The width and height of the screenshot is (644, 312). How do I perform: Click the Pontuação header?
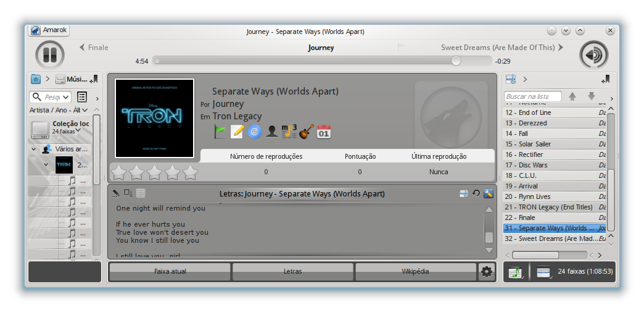[360, 156]
